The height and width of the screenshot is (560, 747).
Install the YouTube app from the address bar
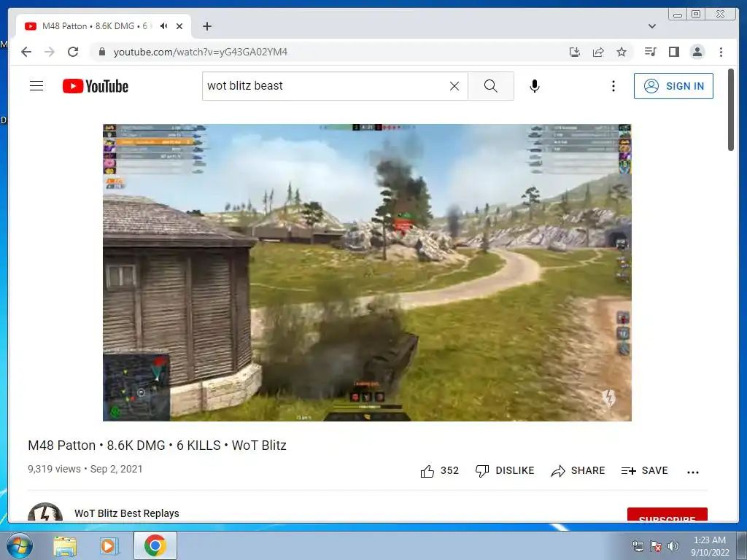click(575, 52)
